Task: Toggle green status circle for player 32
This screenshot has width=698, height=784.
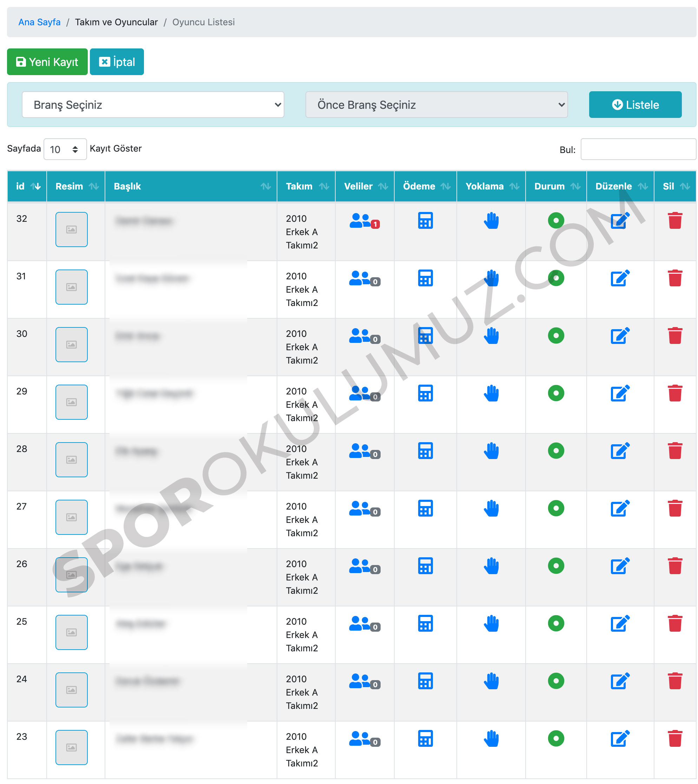Action: pos(556,220)
